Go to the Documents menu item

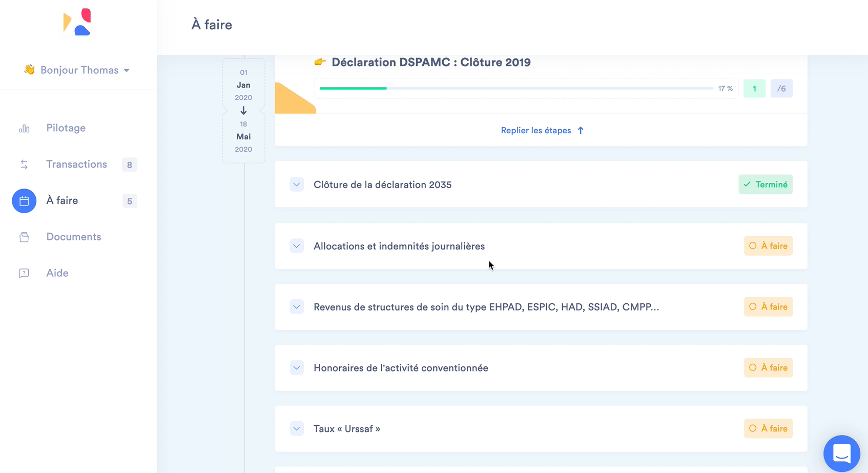[74, 237]
